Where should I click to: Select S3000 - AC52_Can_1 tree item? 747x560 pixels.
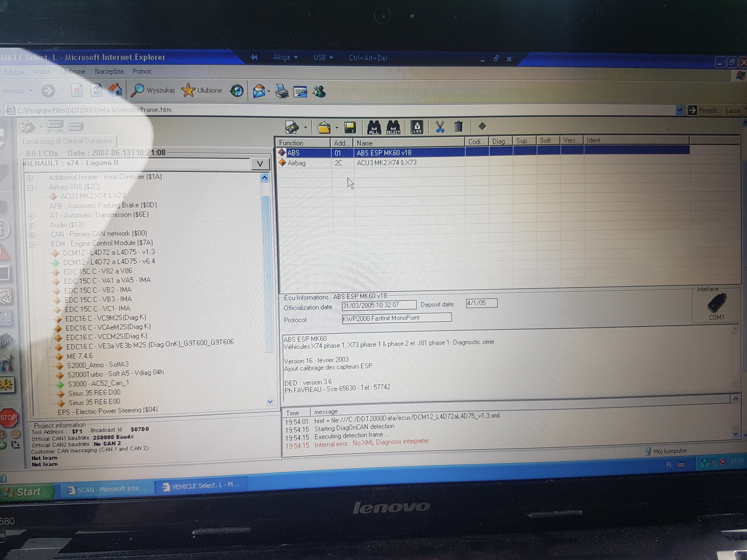click(x=98, y=384)
